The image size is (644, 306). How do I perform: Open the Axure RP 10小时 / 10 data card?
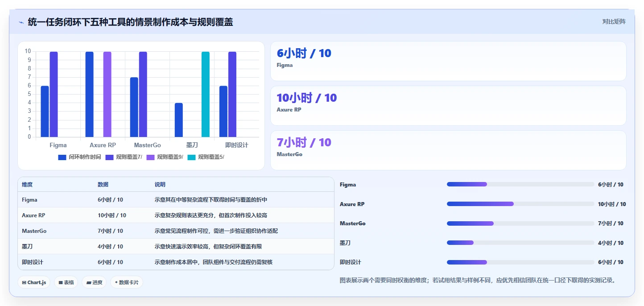click(448, 106)
